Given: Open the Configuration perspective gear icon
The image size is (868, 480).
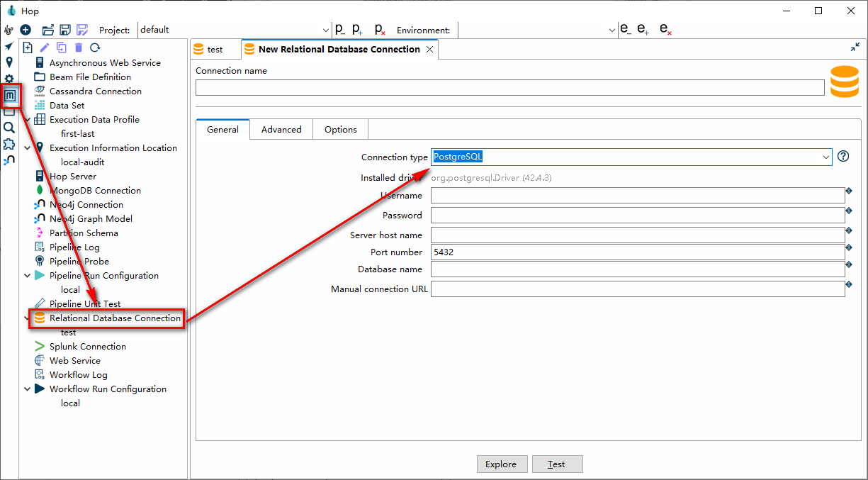Looking at the screenshot, I should 9,78.
